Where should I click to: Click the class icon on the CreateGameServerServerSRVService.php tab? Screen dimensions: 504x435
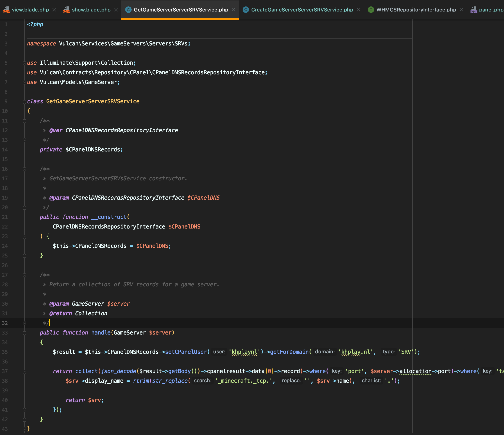246,10
